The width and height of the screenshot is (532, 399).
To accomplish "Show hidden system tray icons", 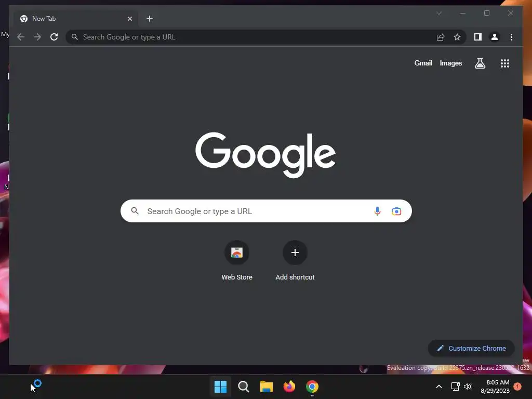I will 438,387.
